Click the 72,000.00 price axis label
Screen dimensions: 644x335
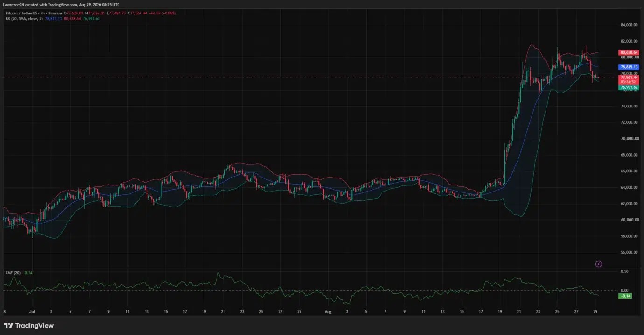[629, 122]
